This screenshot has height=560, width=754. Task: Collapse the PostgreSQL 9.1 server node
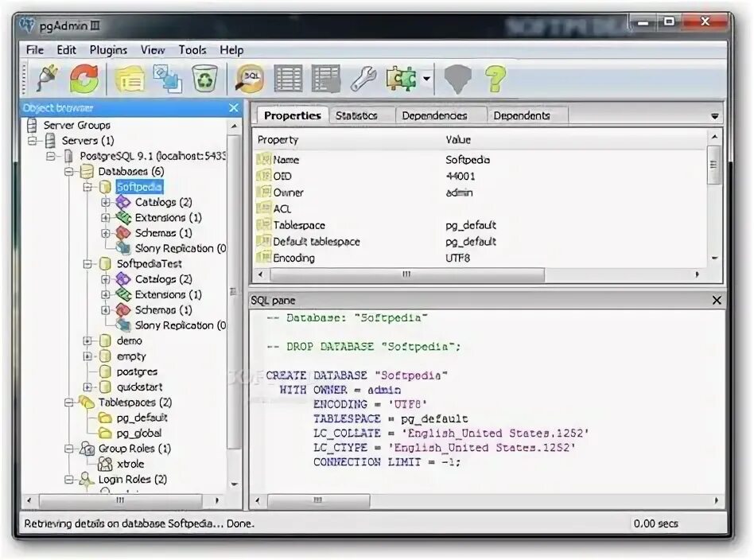tap(50, 156)
